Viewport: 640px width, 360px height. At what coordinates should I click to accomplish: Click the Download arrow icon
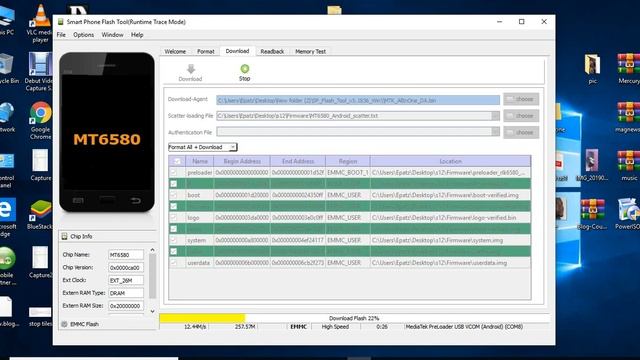pos(191,69)
